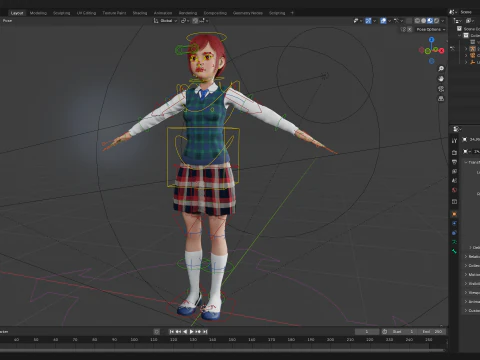Switch perspective/orthographic grid icon

click(441, 99)
